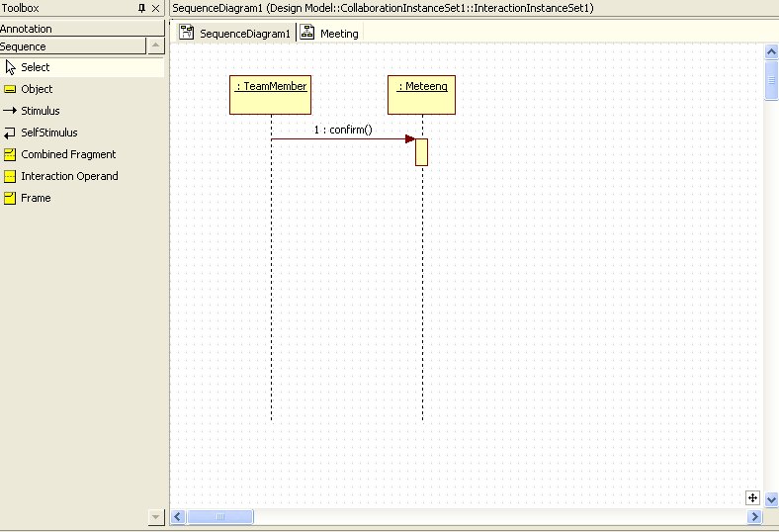
Task: Click the vertical scrollbar up arrow
Action: pos(771,51)
